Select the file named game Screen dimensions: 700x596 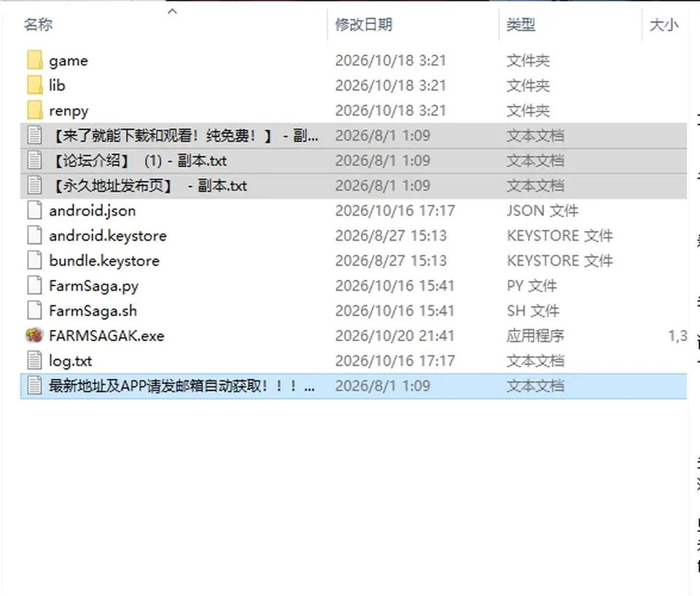(69, 60)
